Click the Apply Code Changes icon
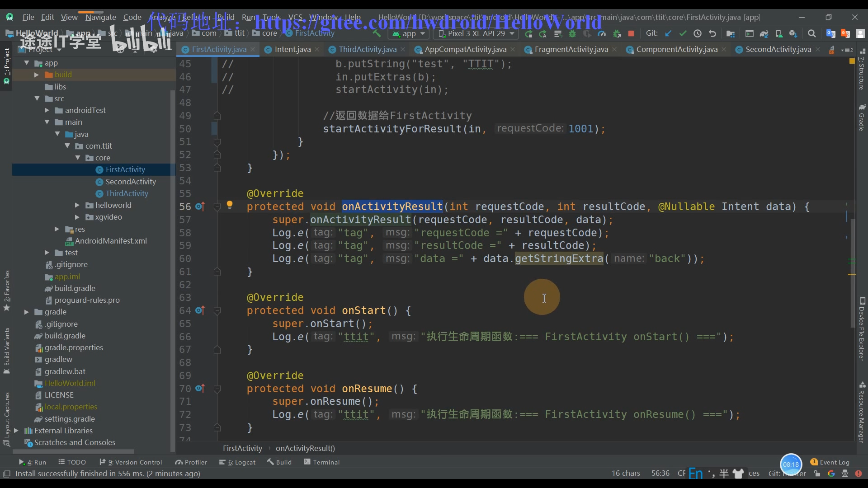Image resolution: width=868 pixels, height=488 pixels. 558,33
